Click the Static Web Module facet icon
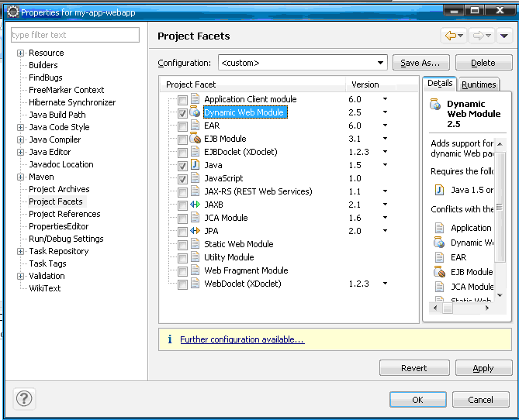Image resolution: width=519 pixels, height=420 pixels. point(195,243)
